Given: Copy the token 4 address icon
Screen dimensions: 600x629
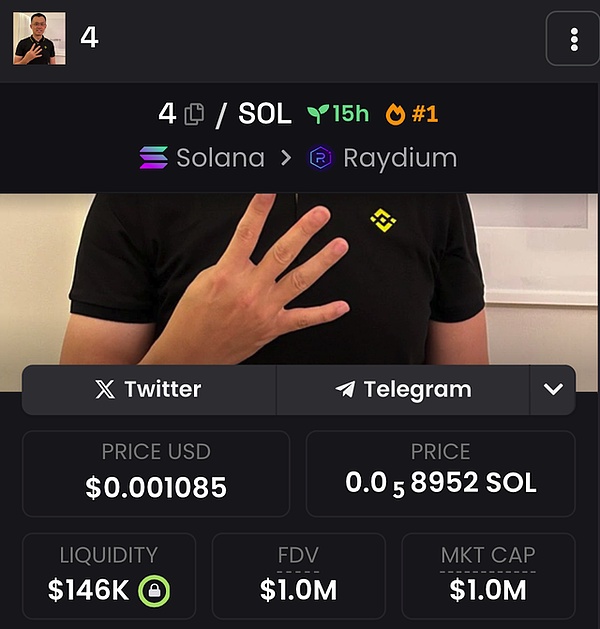Looking at the screenshot, I should [194, 114].
